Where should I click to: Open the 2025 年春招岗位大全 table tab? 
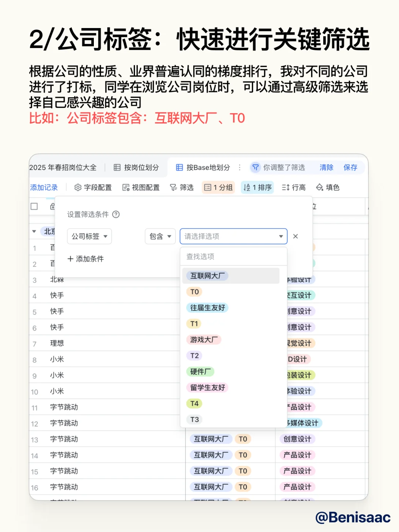coord(63,167)
